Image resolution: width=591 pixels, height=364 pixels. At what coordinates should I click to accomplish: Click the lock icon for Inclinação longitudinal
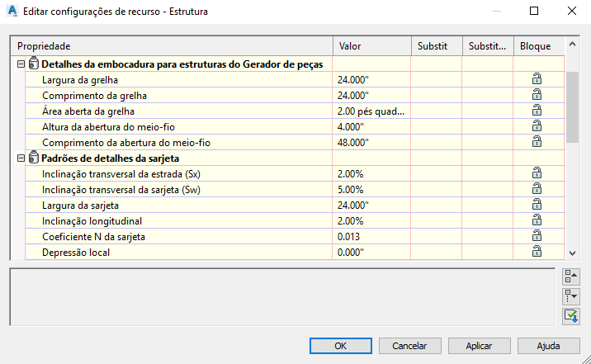[x=537, y=220]
